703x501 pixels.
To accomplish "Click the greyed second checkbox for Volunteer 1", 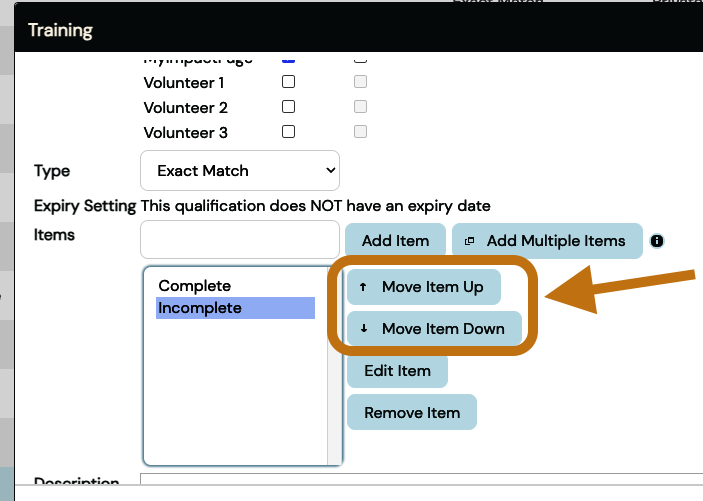I will point(360,82).
